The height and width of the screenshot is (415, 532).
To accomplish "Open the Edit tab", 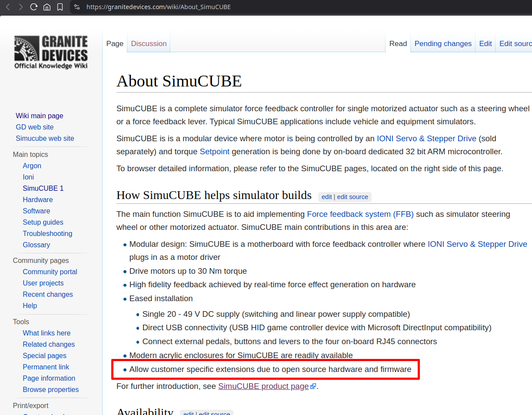I will click(485, 43).
